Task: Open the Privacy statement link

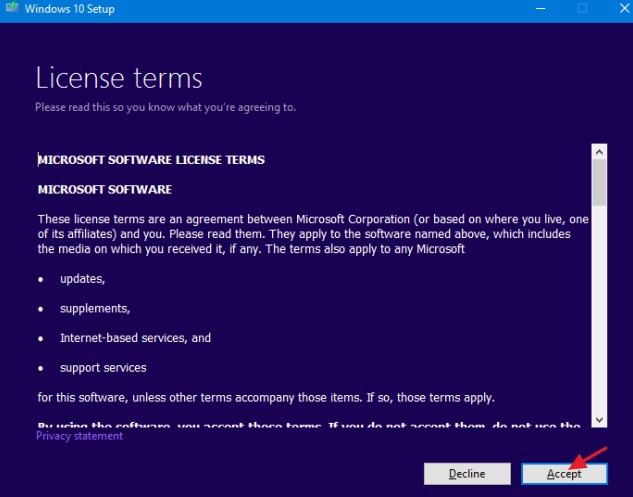Action: [x=80, y=436]
